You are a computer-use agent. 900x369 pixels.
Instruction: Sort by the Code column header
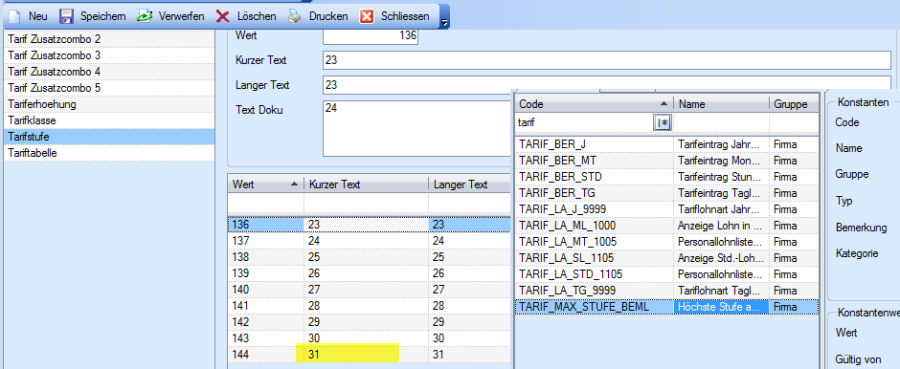[594, 104]
